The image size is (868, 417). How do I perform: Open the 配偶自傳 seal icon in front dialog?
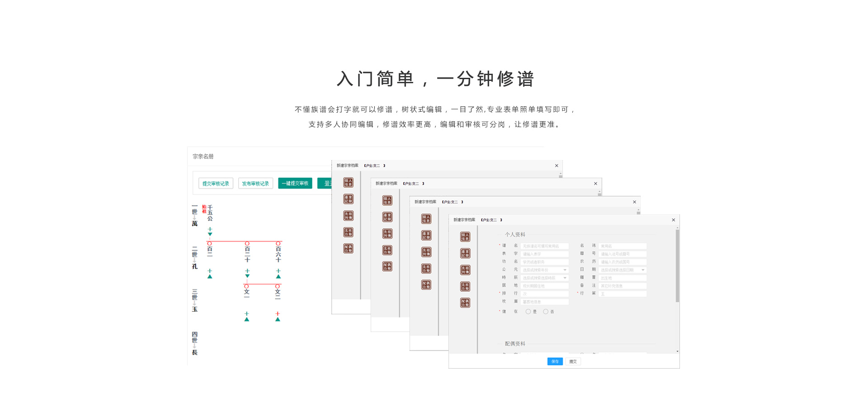[x=465, y=303]
